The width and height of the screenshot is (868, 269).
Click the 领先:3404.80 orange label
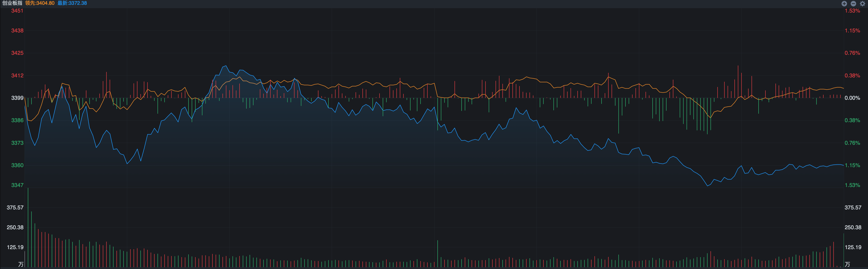[40, 3]
